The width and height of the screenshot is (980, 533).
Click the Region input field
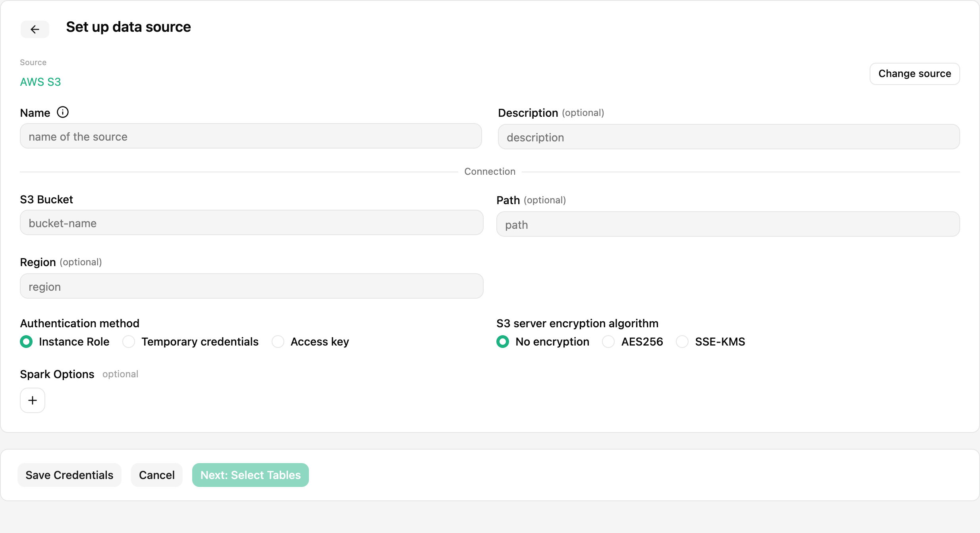(x=252, y=286)
